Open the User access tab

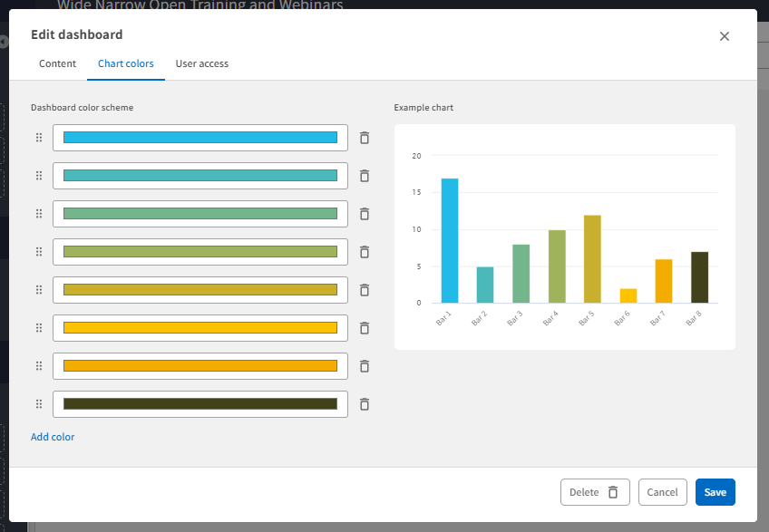pyautogui.click(x=201, y=64)
